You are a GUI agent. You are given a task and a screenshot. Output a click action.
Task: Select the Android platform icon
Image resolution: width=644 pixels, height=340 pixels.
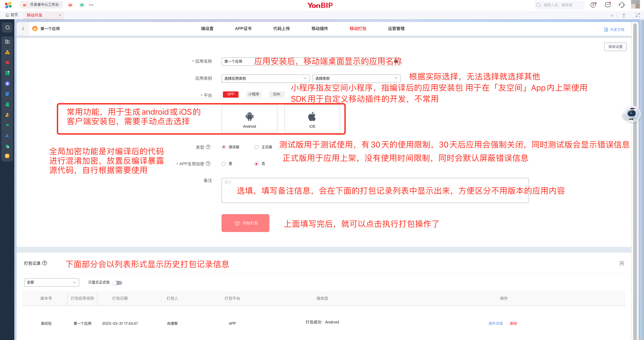[x=249, y=117]
